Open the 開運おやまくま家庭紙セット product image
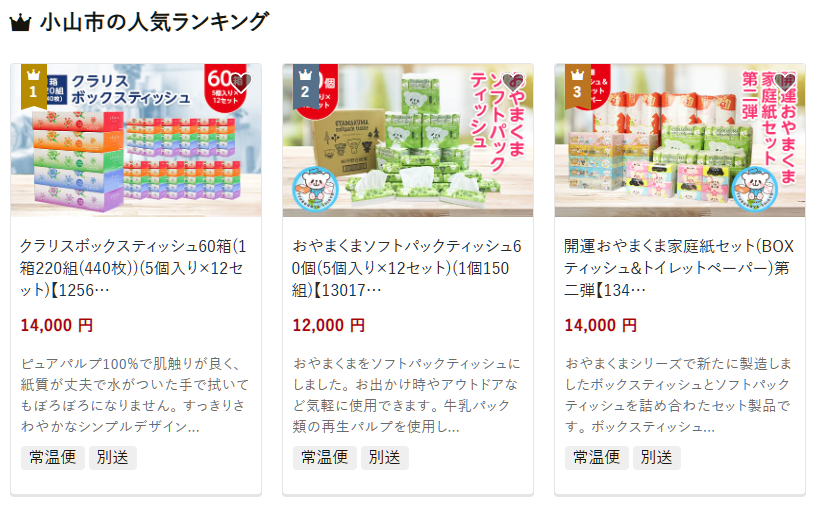819x507 pixels. click(680, 140)
